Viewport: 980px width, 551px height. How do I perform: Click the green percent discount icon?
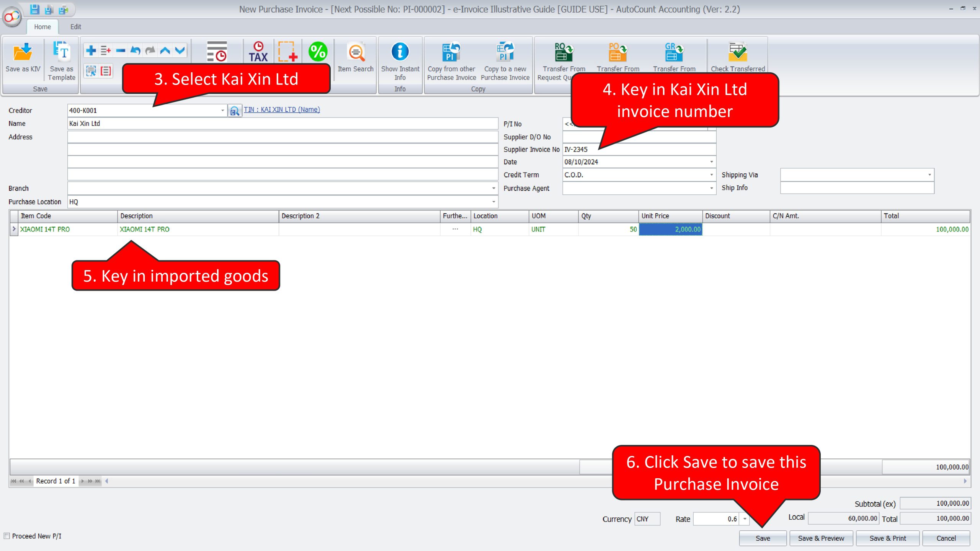coord(318,51)
